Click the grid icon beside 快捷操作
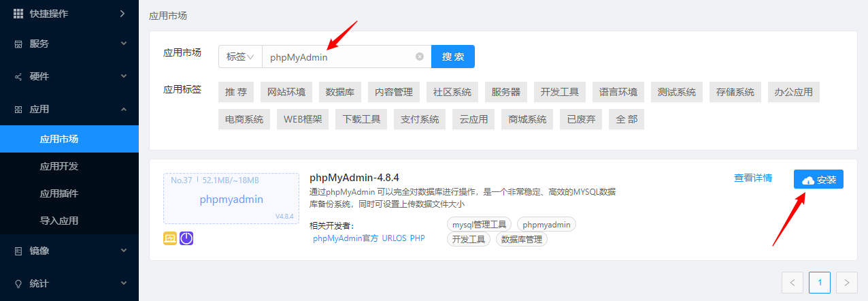The image size is (868, 301). click(x=18, y=14)
